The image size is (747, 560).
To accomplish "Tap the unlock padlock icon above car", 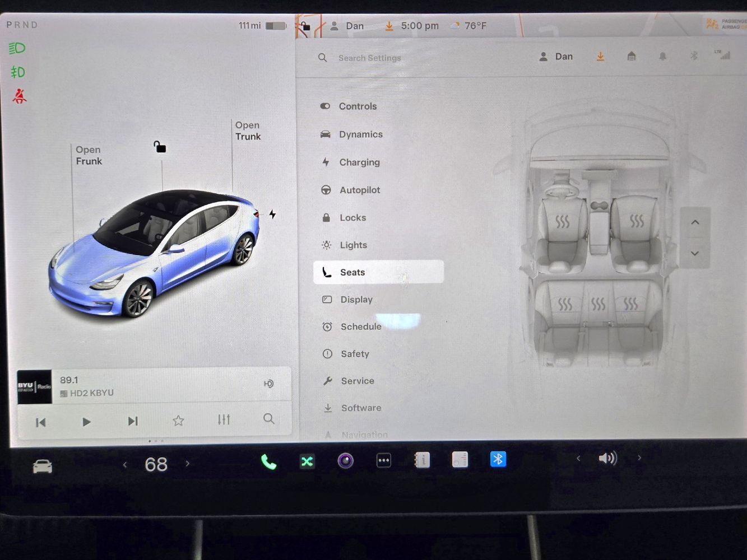I will click(160, 147).
